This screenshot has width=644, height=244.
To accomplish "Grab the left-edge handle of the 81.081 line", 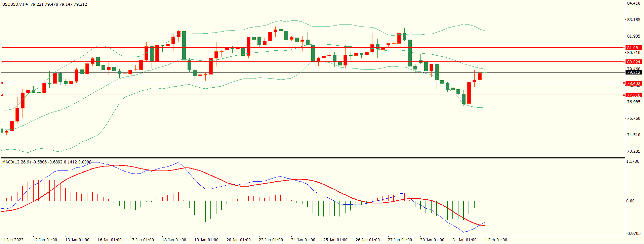I will (2, 47).
